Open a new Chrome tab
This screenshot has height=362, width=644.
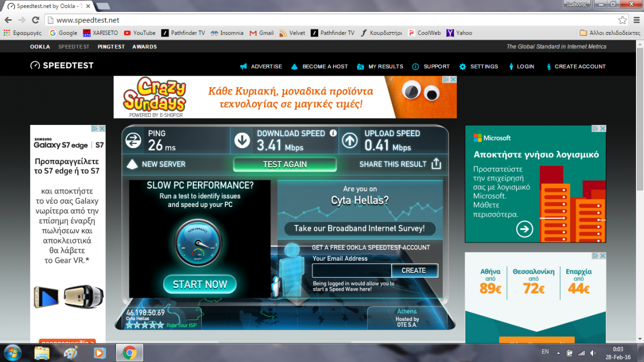pyautogui.click(x=103, y=5)
